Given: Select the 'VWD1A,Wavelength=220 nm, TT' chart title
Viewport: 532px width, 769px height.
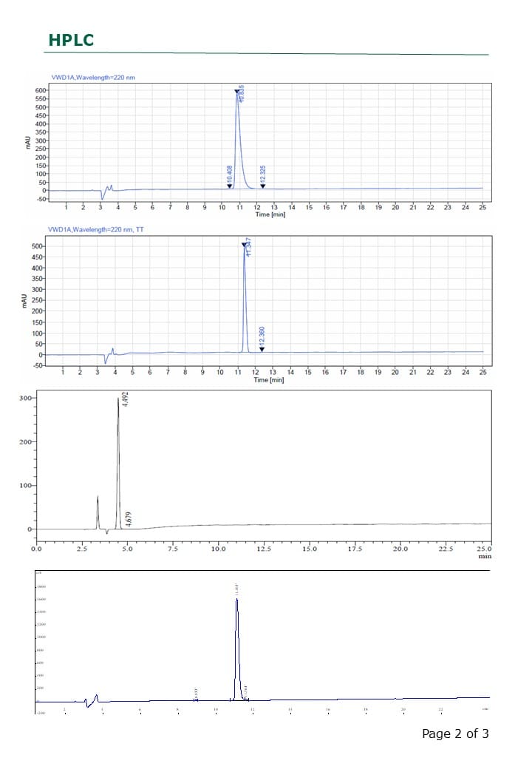Looking at the screenshot, I should [95, 229].
